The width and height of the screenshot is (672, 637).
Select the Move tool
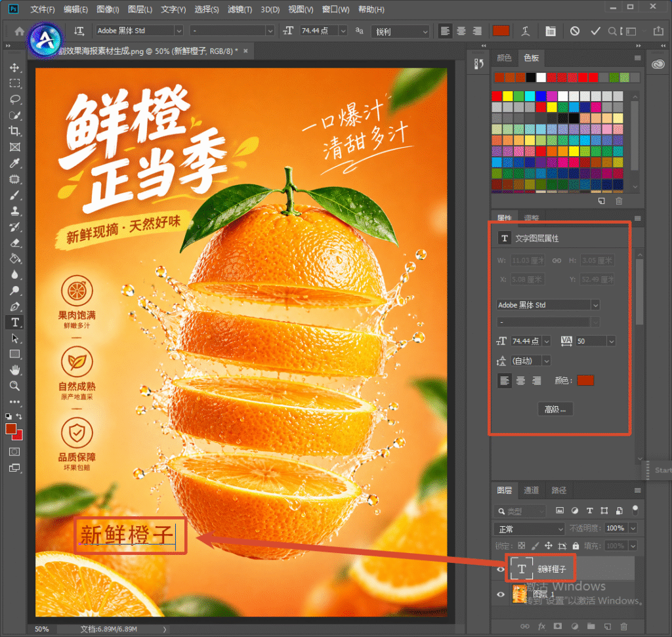click(14, 68)
